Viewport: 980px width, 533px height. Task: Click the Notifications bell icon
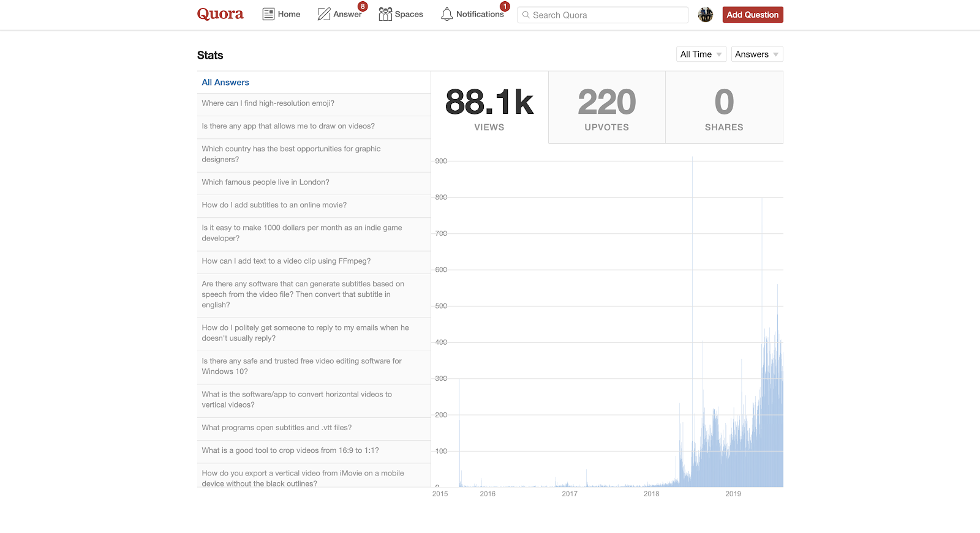click(x=447, y=14)
